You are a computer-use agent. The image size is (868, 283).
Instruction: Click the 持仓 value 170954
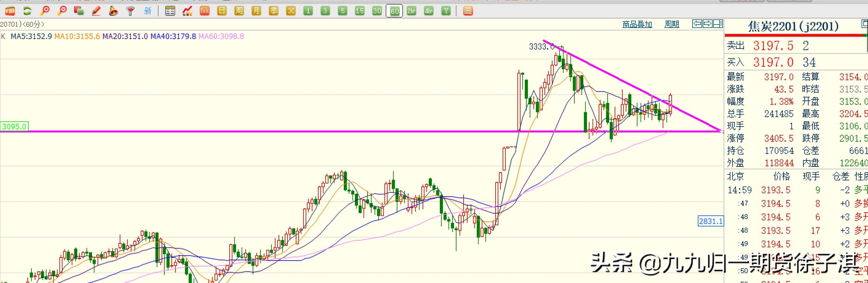click(779, 151)
